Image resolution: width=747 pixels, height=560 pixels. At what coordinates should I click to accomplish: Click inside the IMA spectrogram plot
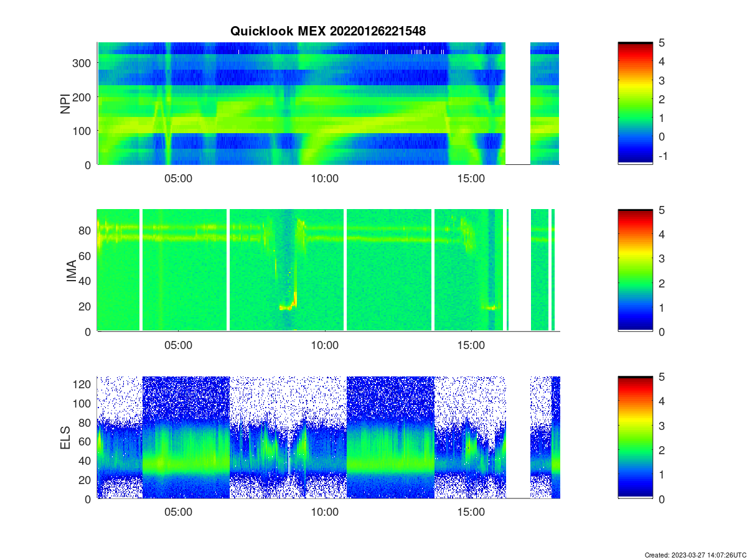tap(328, 271)
